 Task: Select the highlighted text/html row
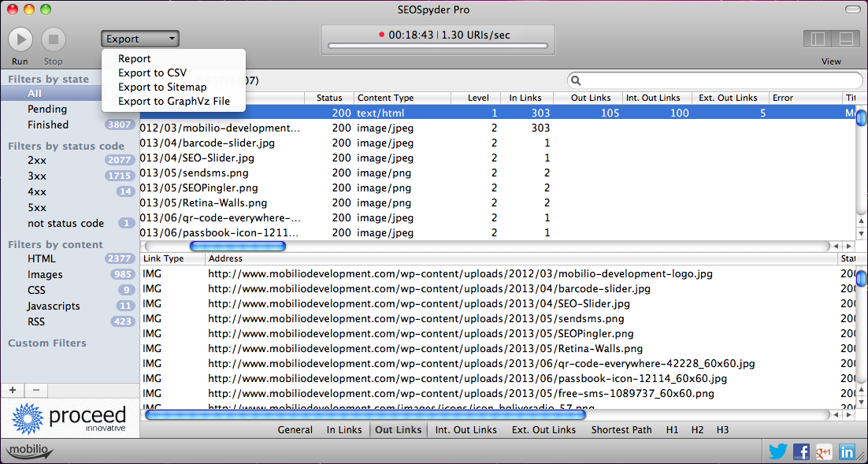pos(499,113)
